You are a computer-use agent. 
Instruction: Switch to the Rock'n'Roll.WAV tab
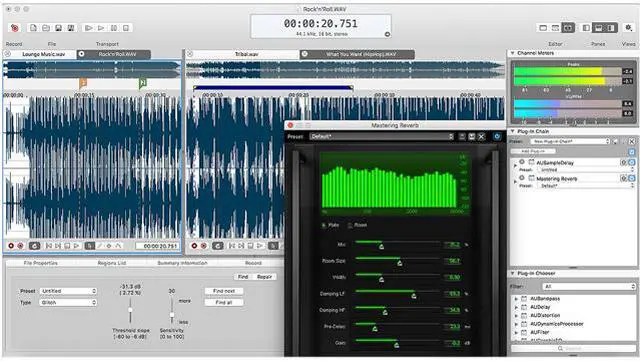(x=114, y=54)
